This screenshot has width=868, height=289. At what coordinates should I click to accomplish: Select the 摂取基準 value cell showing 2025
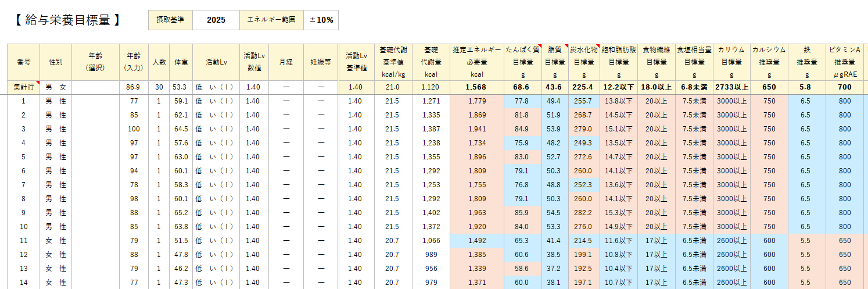pos(216,20)
